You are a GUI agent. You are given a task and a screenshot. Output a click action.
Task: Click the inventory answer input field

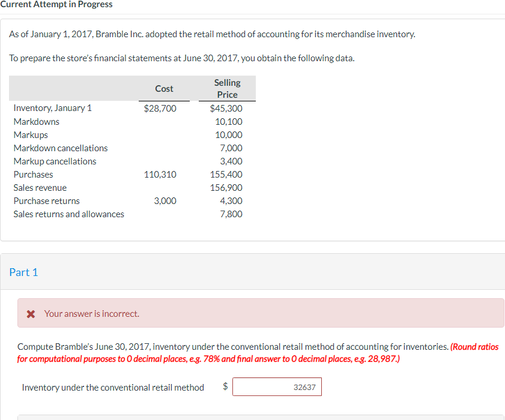click(277, 386)
